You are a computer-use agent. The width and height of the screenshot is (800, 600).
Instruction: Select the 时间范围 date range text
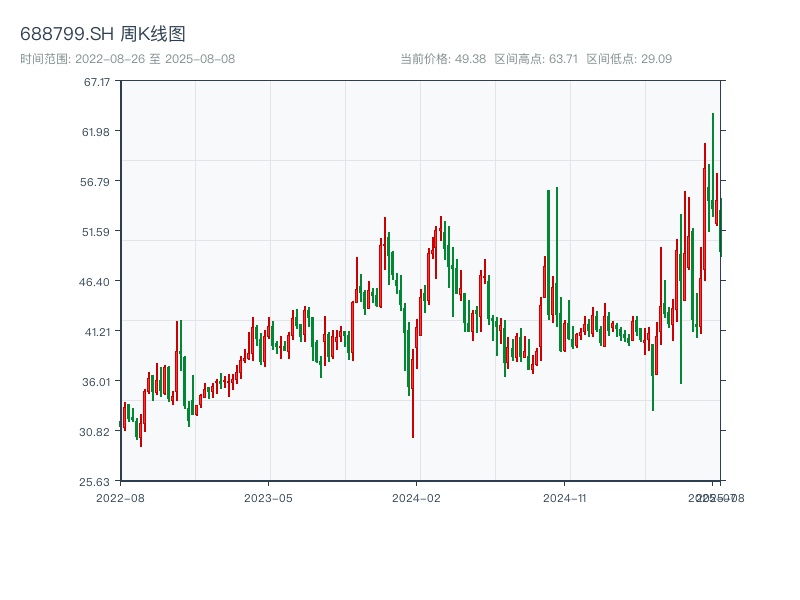click(x=128, y=59)
